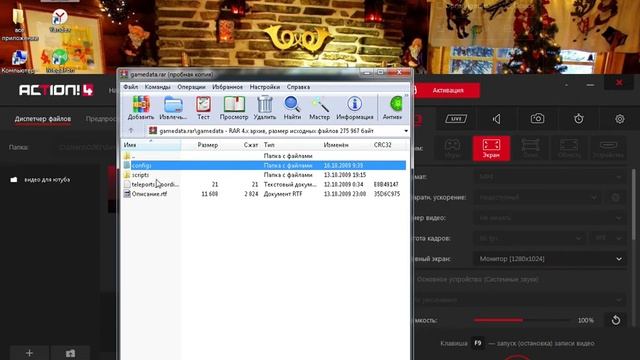Open the Избранное menu
The image size is (640, 360).
click(227, 87)
